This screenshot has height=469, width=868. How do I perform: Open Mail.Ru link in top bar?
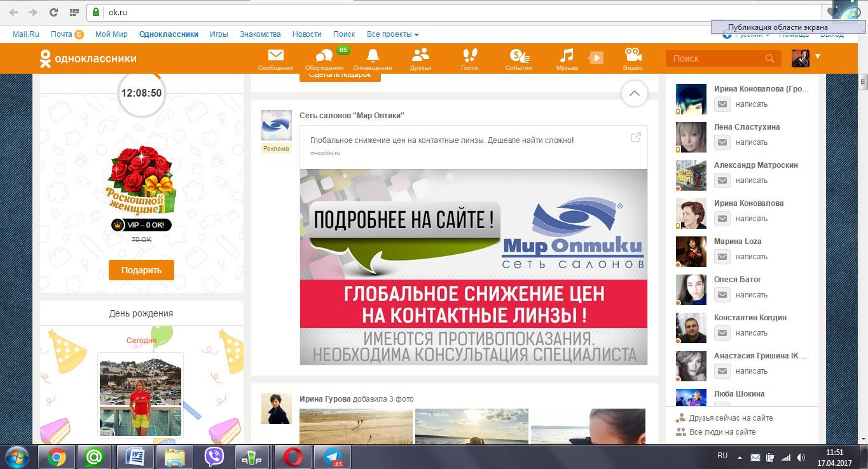tap(26, 34)
